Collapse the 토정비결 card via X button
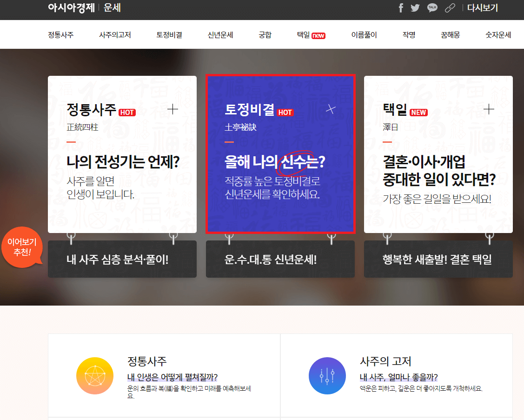 [x=331, y=109]
